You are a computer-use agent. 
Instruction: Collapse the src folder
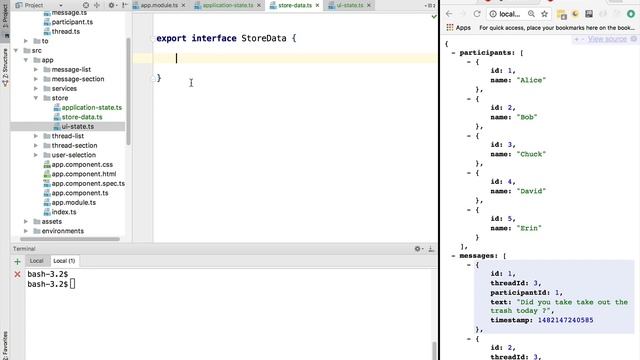coord(16,51)
